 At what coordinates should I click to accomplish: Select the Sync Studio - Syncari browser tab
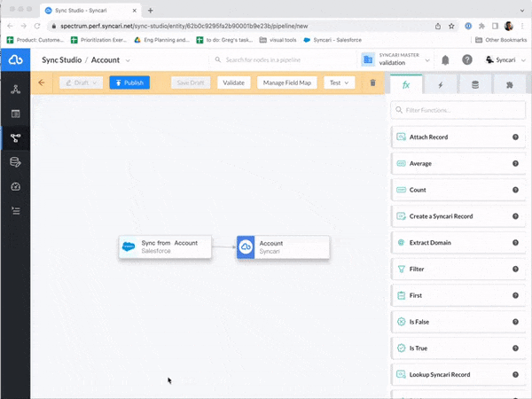[90, 11]
